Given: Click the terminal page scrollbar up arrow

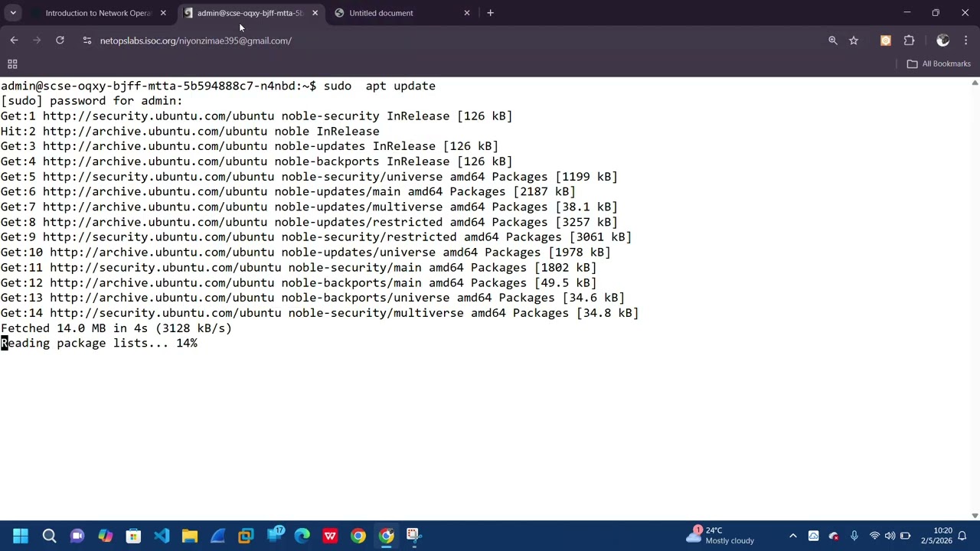Looking at the screenshot, I should pyautogui.click(x=975, y=82).
